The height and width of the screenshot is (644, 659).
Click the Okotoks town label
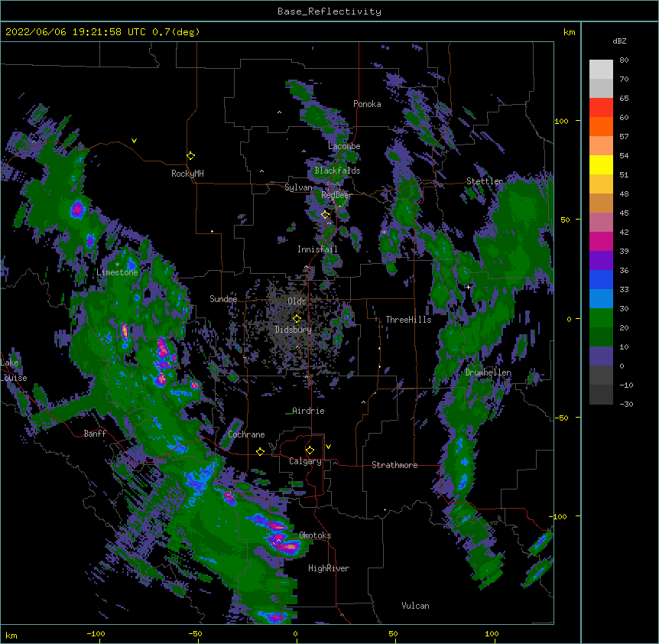point(315,535)
